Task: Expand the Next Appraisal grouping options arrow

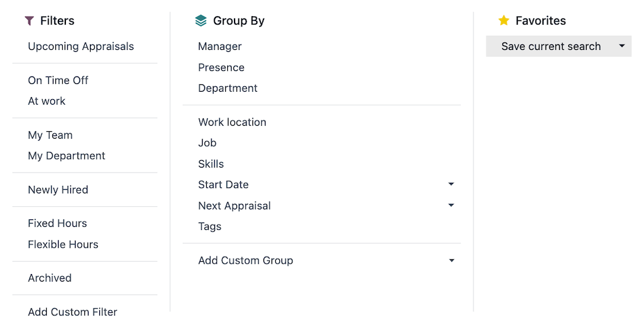Action: click(x=451, y=205)
